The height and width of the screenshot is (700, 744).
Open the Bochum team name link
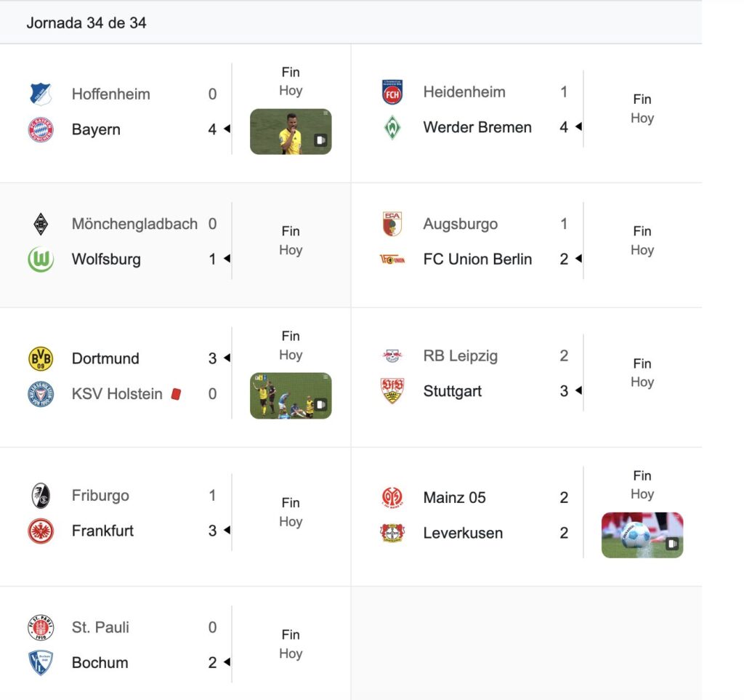tap(100, 662)
